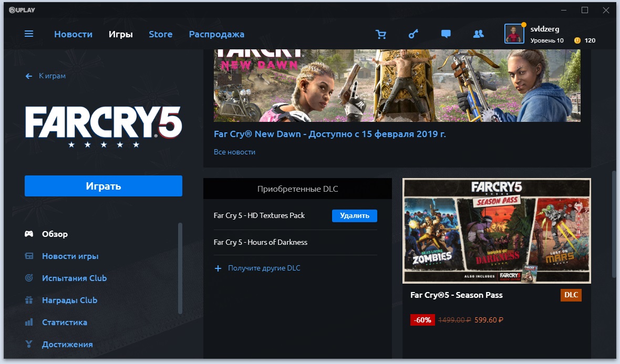Click the svldzerg profile avatar
The height and width of the screenshot is (364, 620).
click(x=514, y=34)
